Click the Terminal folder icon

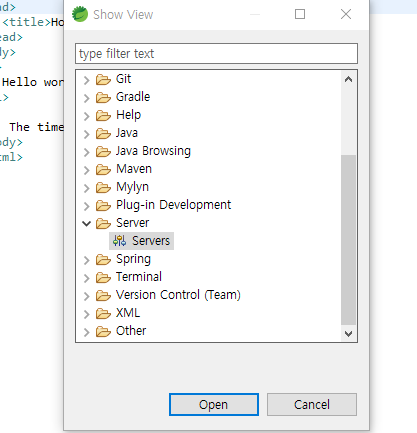[103, 278]
